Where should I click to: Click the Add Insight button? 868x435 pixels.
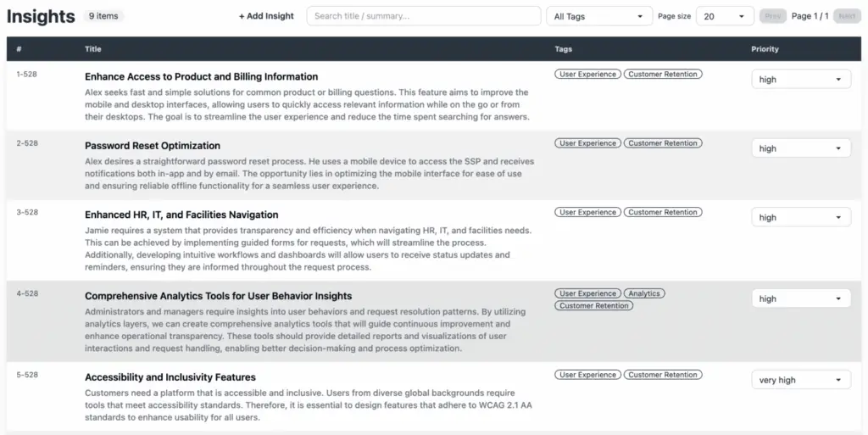click(266, 16)
